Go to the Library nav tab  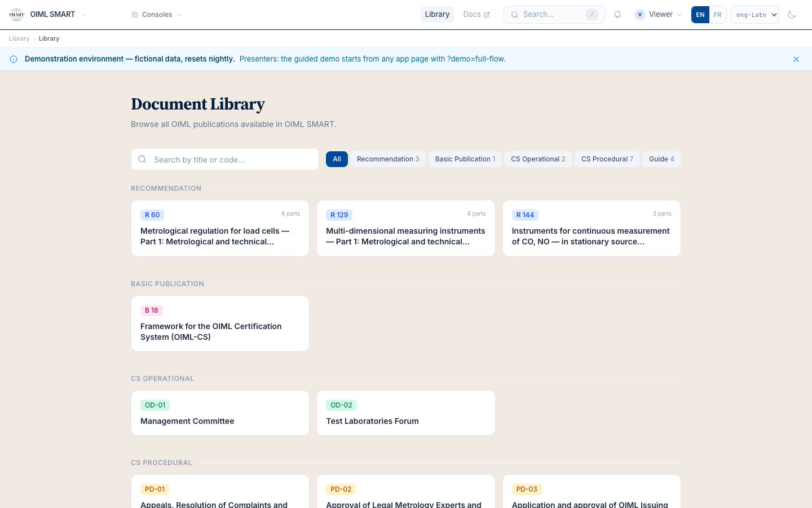pyautogui.click(x=437, y=15)
